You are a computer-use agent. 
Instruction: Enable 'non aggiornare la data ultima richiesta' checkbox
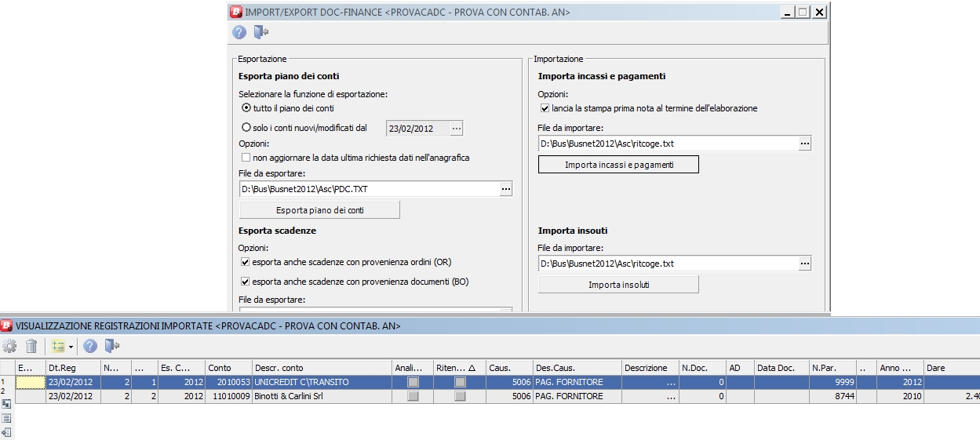(246, 158)
